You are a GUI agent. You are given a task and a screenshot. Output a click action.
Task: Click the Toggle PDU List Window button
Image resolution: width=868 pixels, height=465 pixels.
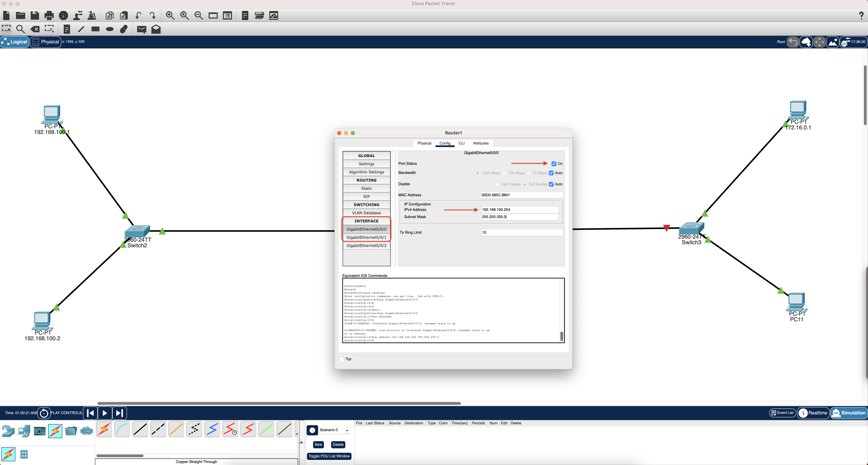tap(329, 456)
